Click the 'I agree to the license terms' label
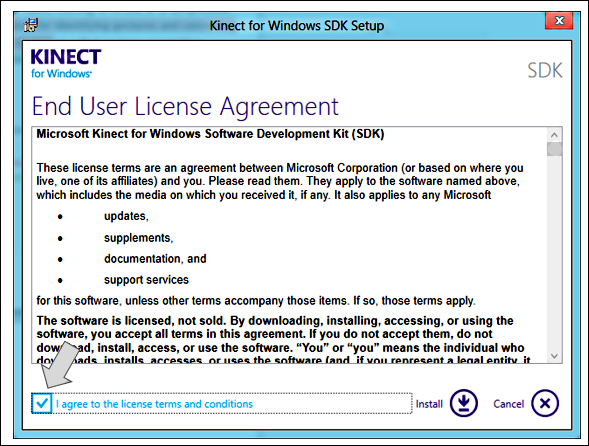This screenshot has height=446, width=589. tap(154, 404)
